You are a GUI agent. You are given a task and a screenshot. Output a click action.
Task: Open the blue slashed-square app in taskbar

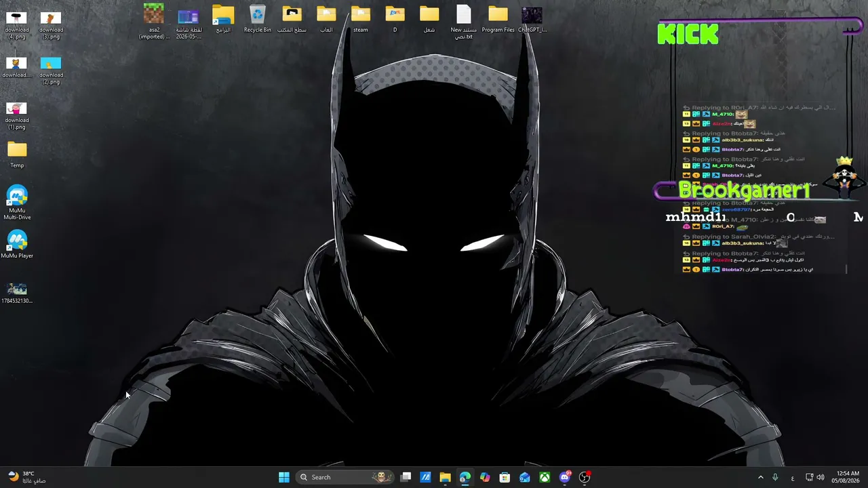[425, 477]
